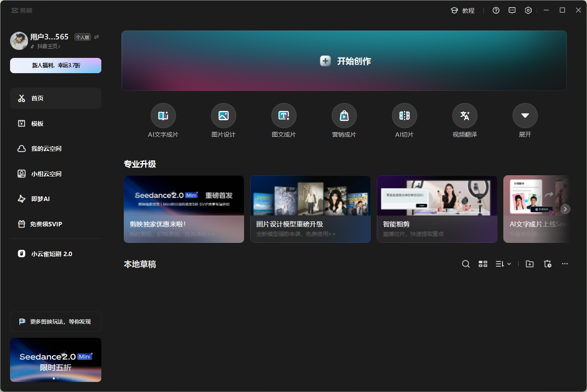Open the 智能粗剪 card
This screenshot has height=392, width=587.
coord(437,209)
